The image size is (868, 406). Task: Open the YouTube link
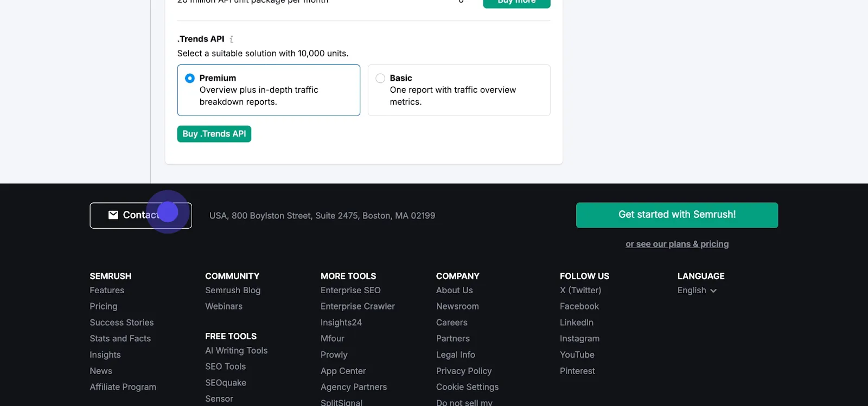click(577, 355)
